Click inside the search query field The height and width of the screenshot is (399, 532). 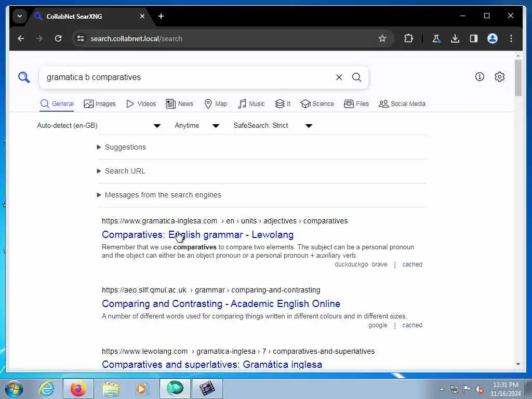(187, 77)
